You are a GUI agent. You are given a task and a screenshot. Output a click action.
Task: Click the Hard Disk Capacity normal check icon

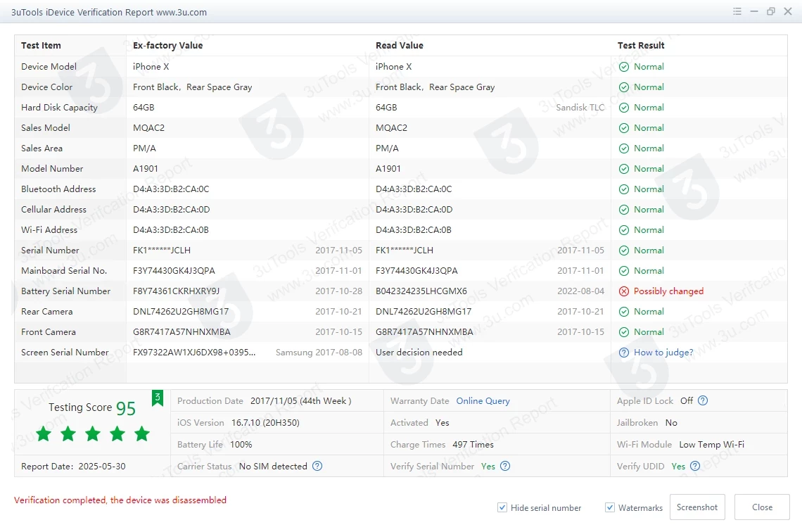coord(624,108)
